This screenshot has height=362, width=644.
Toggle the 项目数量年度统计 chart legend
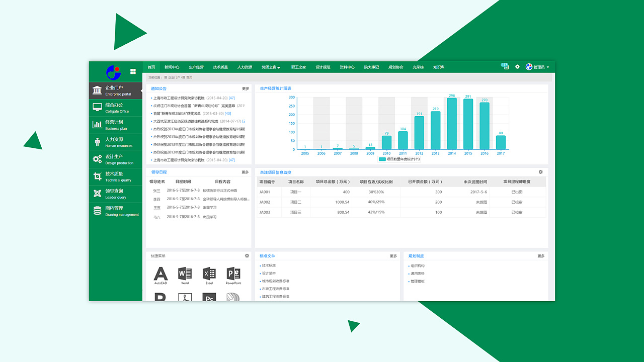(399, 159)
